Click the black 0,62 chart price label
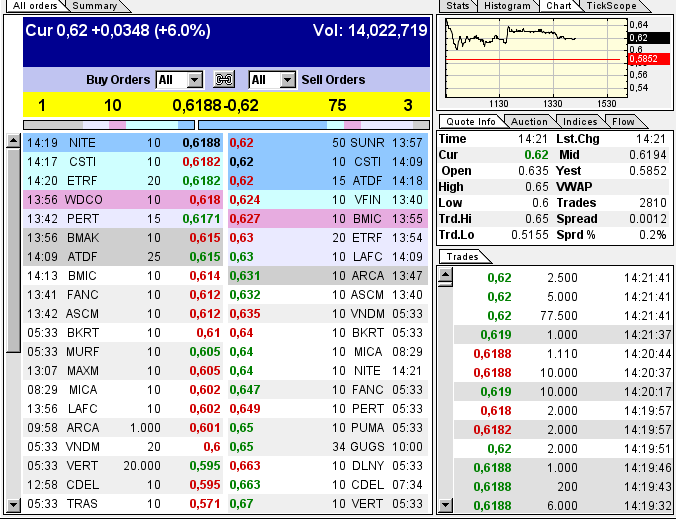This screenshot has height=519, width=696. (x=649, y=38)
